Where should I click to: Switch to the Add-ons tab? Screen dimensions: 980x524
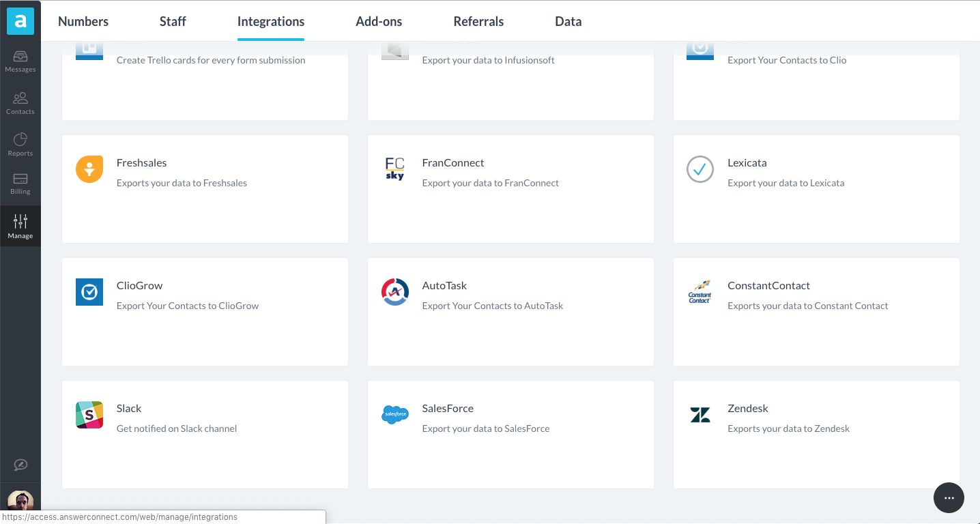tap(379, 21)
